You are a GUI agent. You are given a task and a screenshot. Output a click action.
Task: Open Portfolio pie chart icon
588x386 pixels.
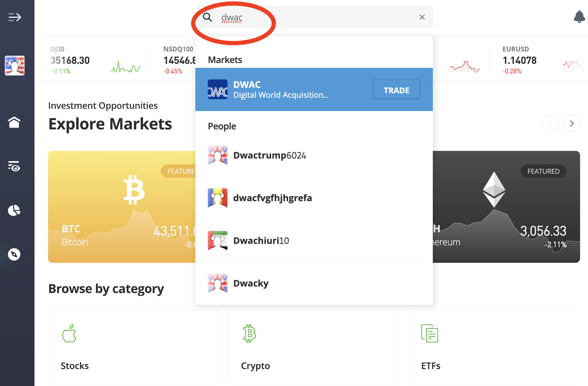click(14, 211)
